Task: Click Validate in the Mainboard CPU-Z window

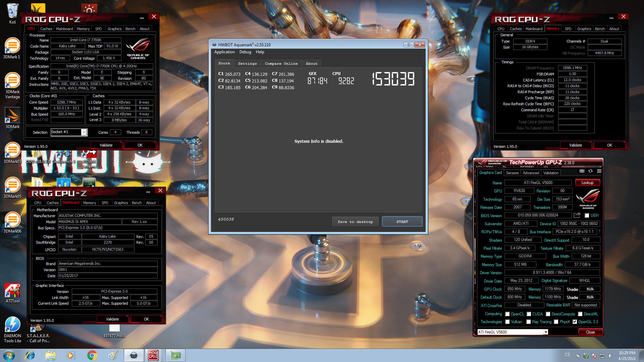Action: (x=112, y=319)
